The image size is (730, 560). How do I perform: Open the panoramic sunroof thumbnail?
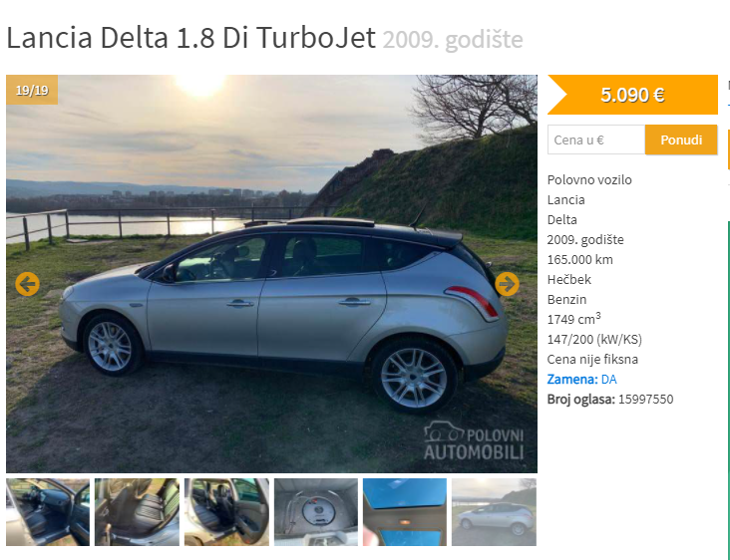(x=405, y=511)
